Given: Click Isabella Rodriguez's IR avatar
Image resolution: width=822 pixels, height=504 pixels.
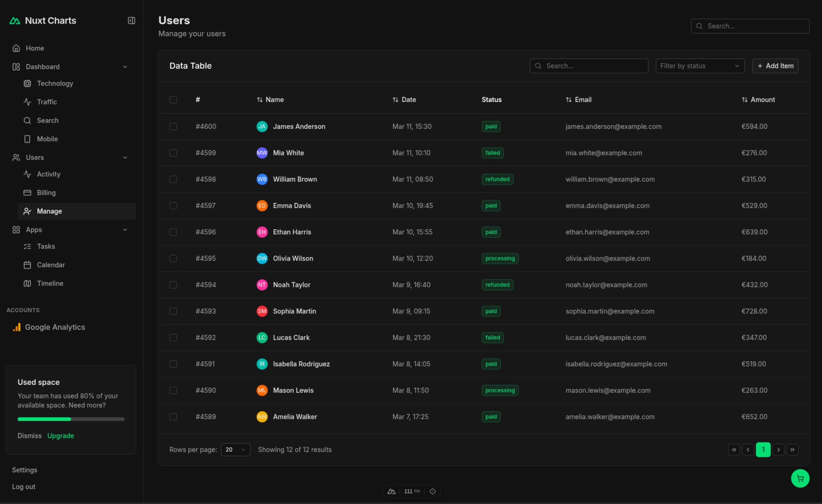Looking at the screenshot, I should [x=262, y=364].
